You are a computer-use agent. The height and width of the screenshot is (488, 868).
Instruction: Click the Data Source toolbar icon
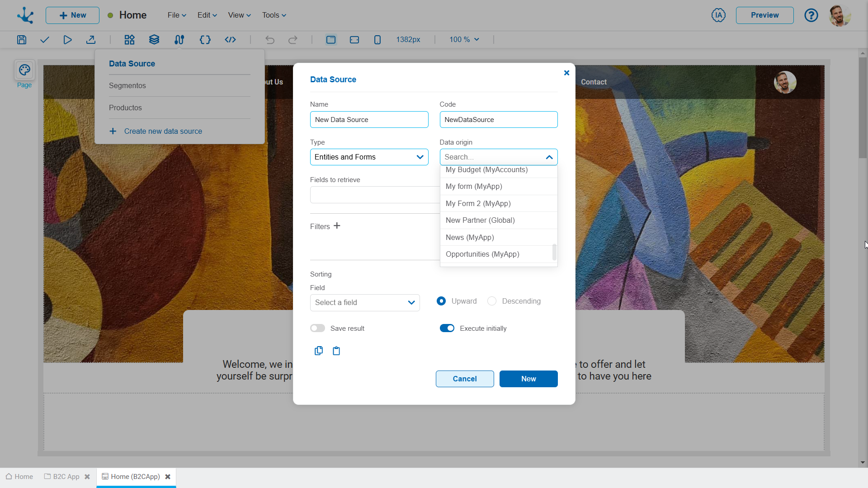[x=179, y=40]
